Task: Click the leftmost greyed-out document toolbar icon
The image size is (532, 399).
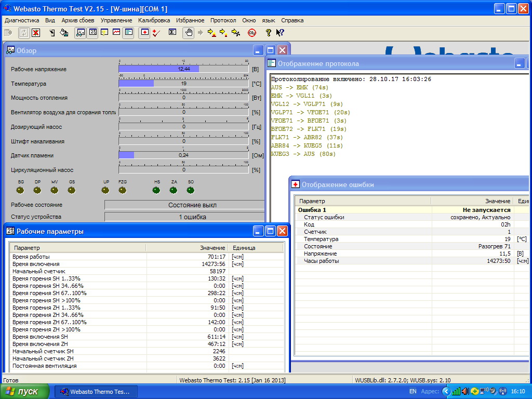Action: click(x=8, y=33)
